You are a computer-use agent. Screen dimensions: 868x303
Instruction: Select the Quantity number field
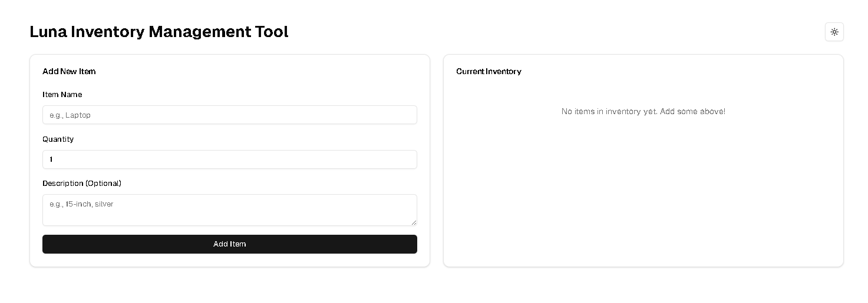tap(230, 159)
